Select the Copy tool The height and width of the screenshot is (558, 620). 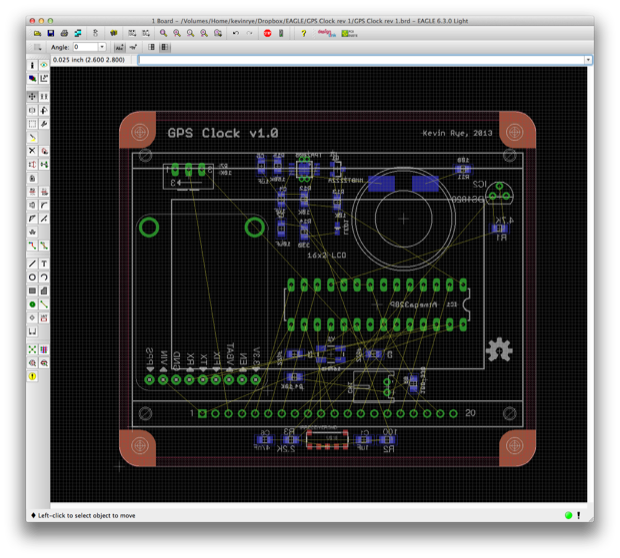[x=44, y=96]
